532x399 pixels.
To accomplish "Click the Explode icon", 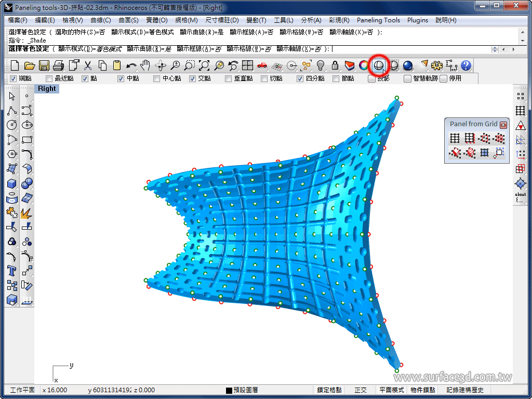I will tap(27, 212).
